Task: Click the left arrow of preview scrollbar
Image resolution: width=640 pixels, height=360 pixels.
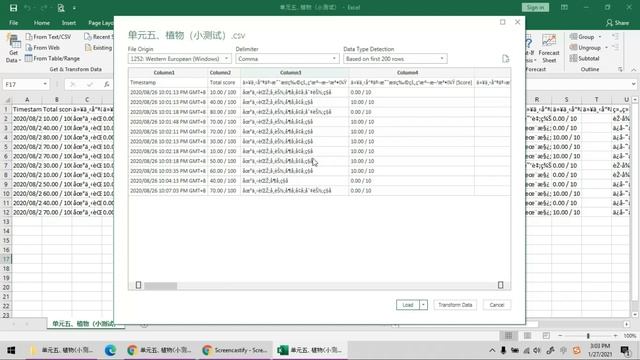Action: coord(138,285)
